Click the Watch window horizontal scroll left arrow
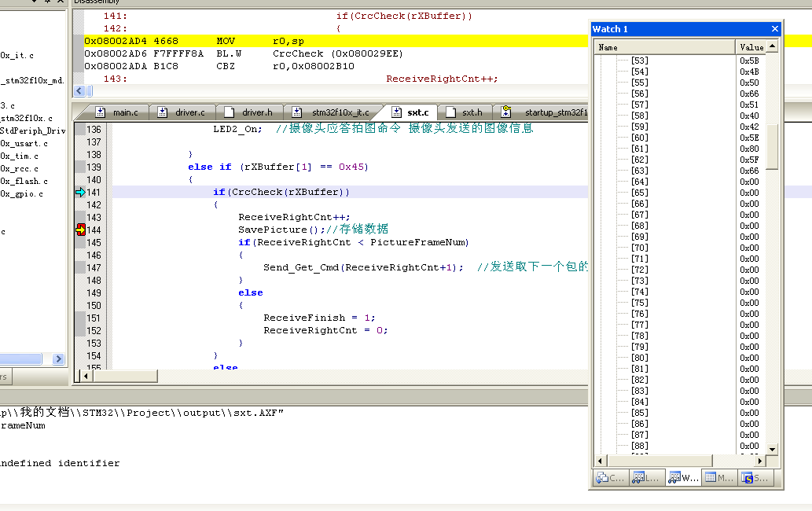 [601, 460]
